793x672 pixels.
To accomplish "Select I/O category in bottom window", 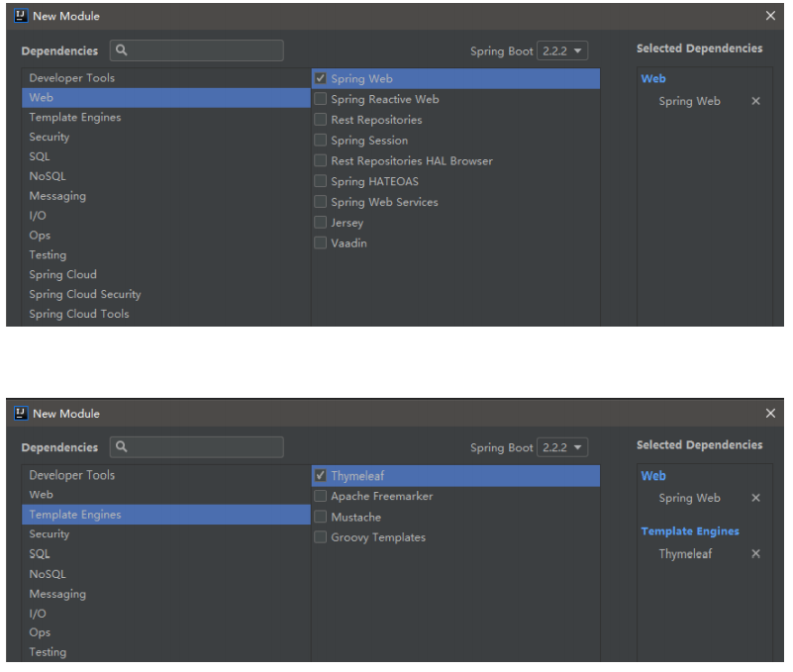I will [166, 614].
